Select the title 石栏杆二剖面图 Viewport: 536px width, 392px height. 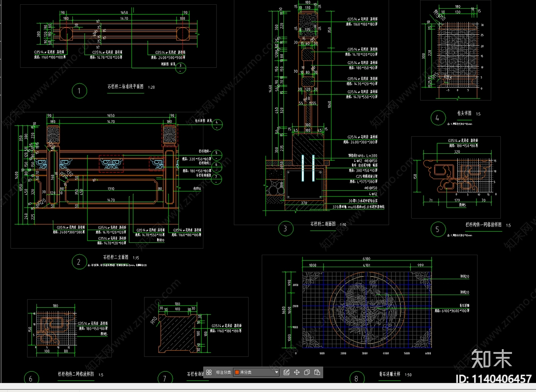pyautogui.click(x=323, y=224)
